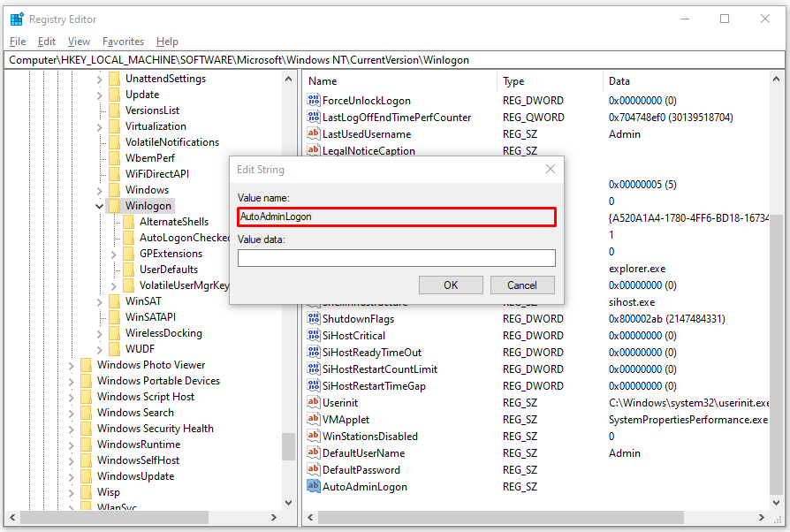The image size is (790, 532).
Task: Click the Value data input field
Action: 397,258
